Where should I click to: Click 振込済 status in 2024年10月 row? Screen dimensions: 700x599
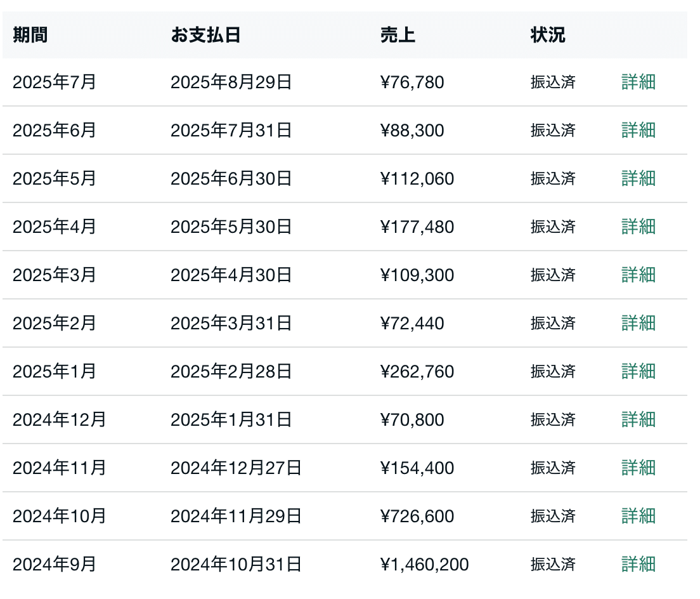pos(553,517)
